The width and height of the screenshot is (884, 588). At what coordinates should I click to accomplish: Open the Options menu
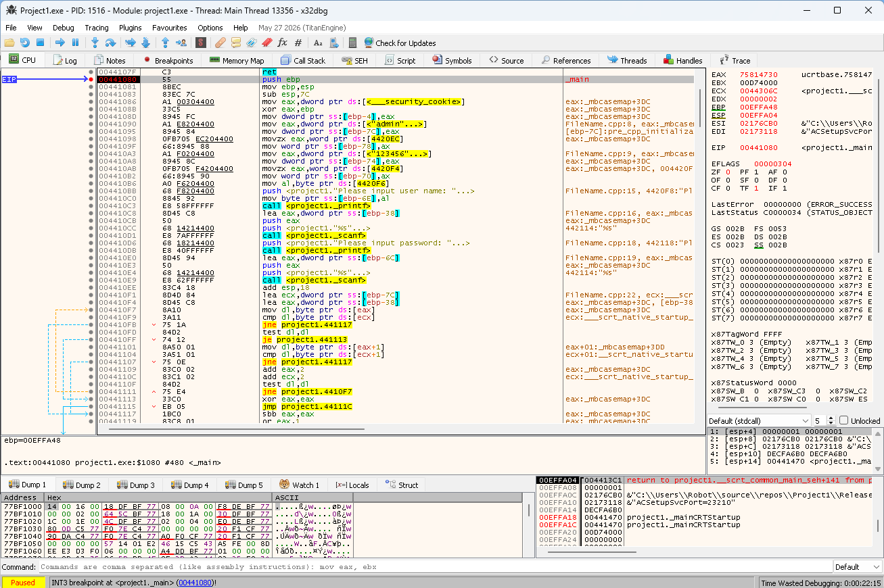point(210,28)
